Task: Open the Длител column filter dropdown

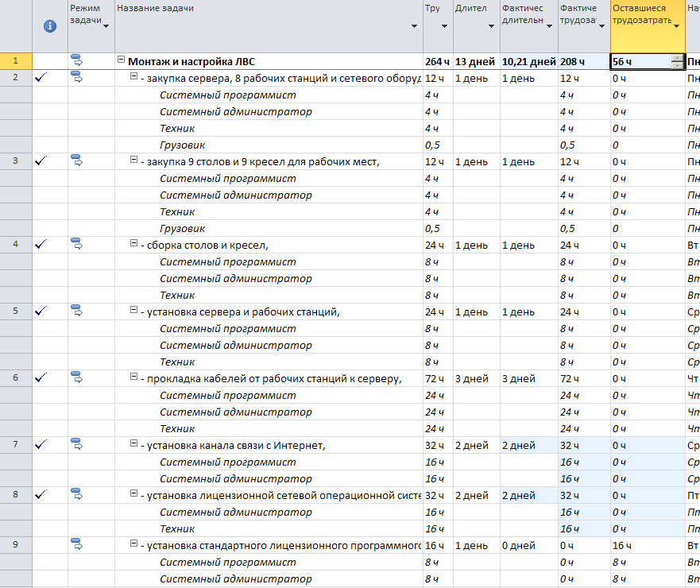Action: point(491,26)
